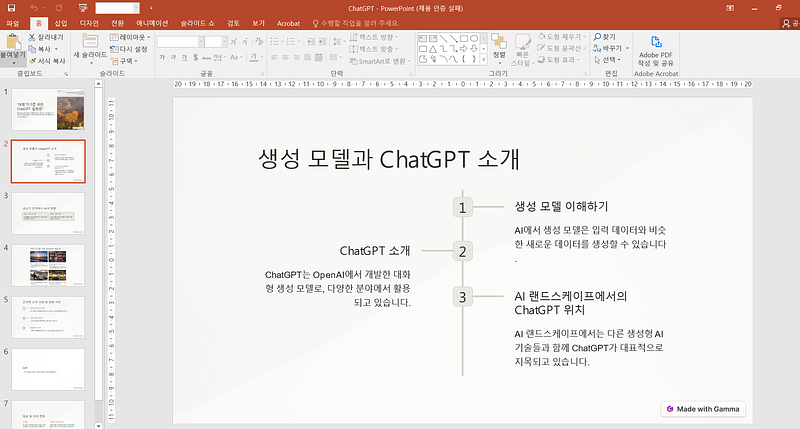This screenshot has width=800, height=429.
Task: Click Tell me (수행할 작업을 알려 주세요) box
Action: [356, 23]
